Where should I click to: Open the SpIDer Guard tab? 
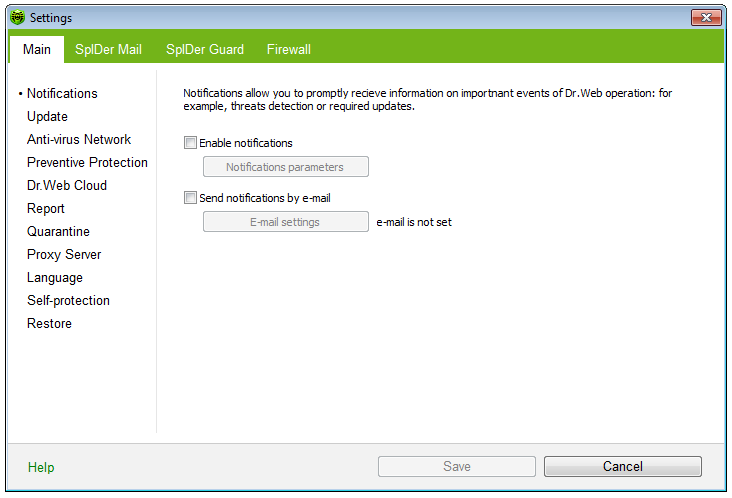click(204, 49)
